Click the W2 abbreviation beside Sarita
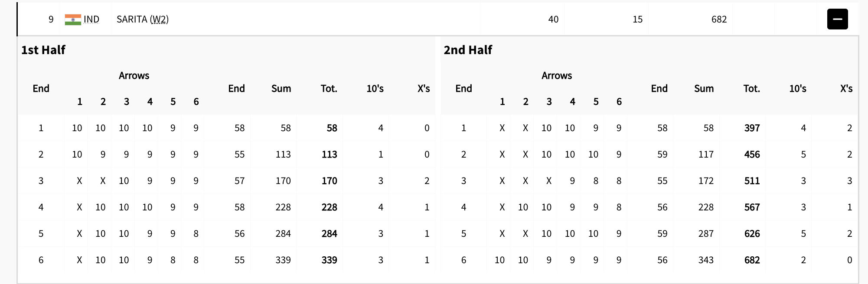 [x=159, y=19]
